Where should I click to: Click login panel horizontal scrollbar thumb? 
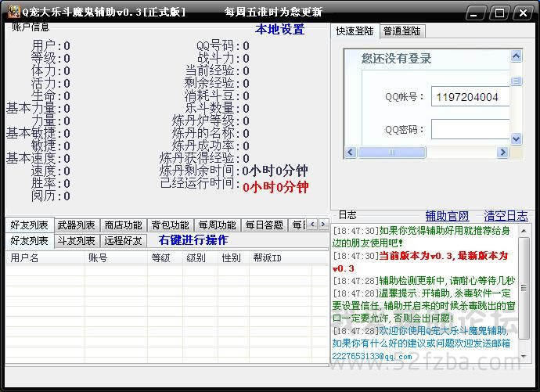pyautogui.click(x=392, y=152)
